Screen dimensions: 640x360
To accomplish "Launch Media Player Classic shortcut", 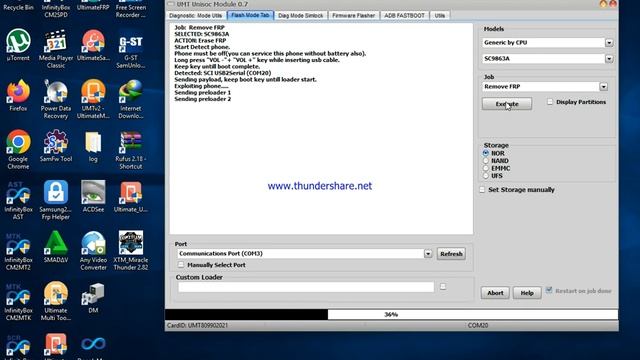I will point(56,48).
